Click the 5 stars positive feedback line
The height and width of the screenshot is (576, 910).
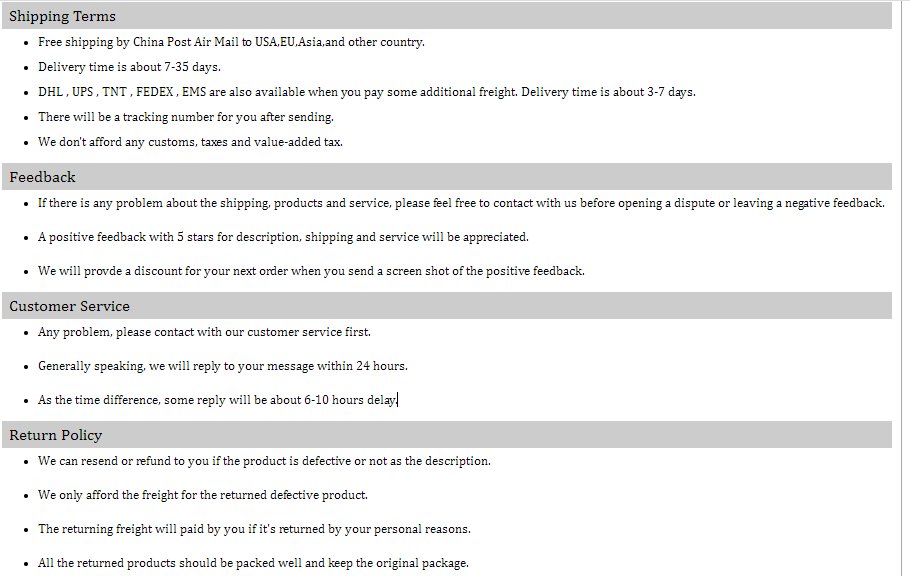coord(283,237)
